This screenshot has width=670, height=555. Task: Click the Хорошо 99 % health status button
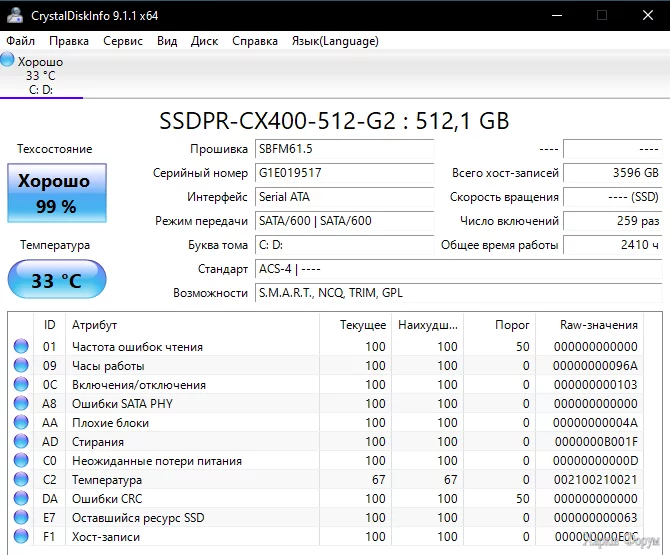tap(55, 194)
